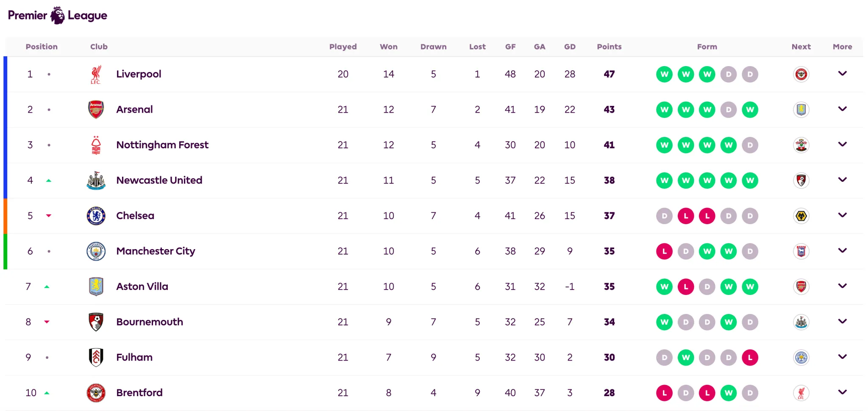Click the Arsenal club crest
Screen dimensions: 868x411
pyautogui.click(x=96, y=109)
